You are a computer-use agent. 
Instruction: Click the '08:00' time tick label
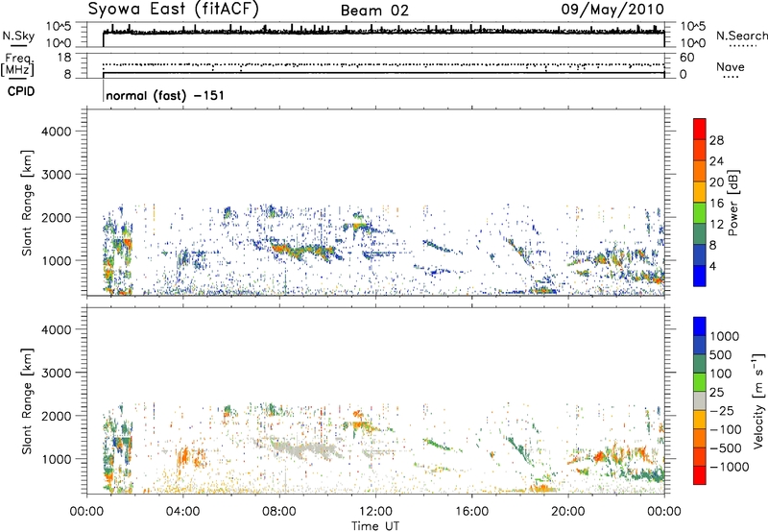(x=279, y=512)
